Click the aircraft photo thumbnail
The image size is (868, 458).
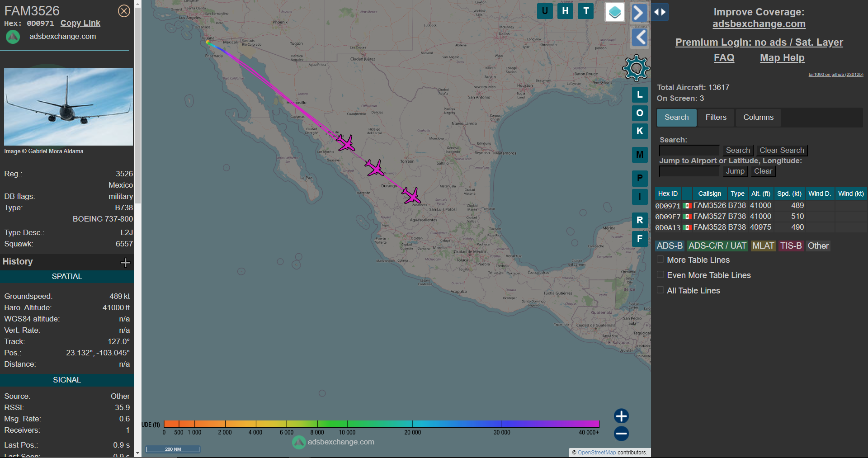click(x=69, y=107)
